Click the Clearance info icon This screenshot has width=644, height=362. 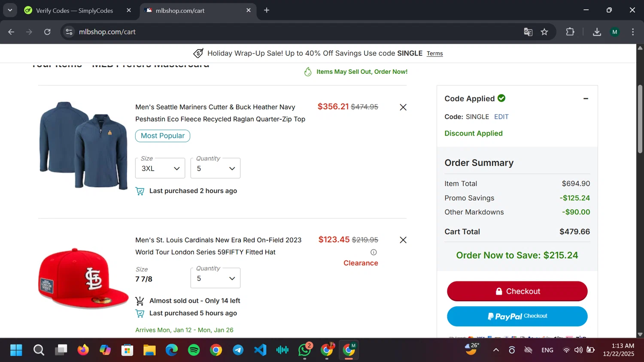coord(374,252)
